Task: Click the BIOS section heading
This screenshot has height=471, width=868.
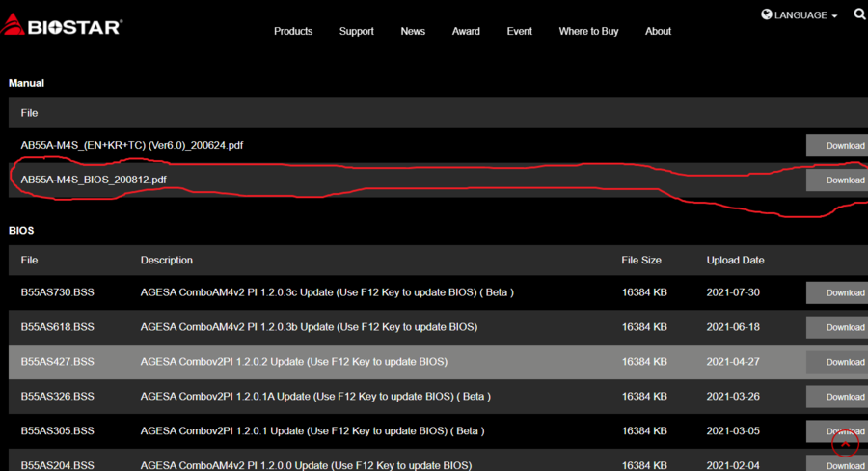Action: point(21,231)
